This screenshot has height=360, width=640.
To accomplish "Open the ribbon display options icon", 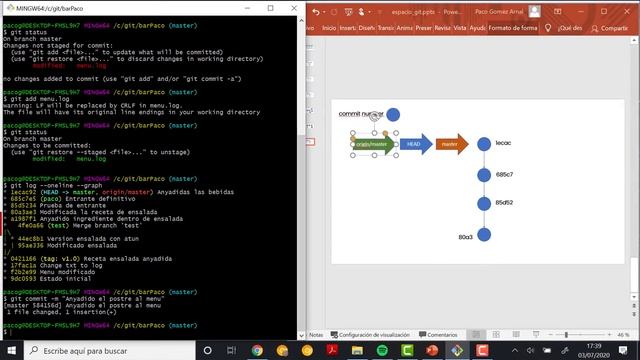I will [558, 11].
